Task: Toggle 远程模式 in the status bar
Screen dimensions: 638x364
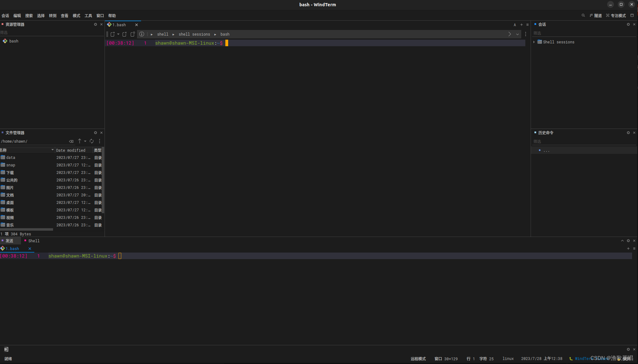Action: 418,359
